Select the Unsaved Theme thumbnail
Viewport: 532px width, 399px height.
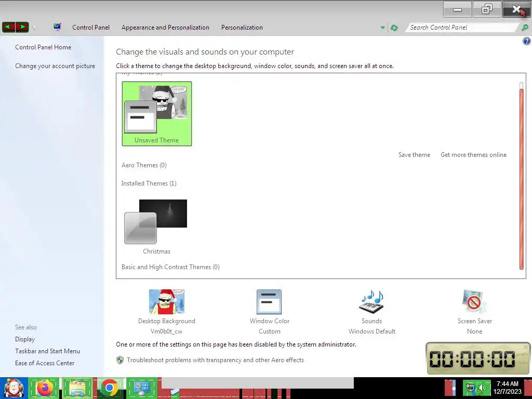point(157,114)
